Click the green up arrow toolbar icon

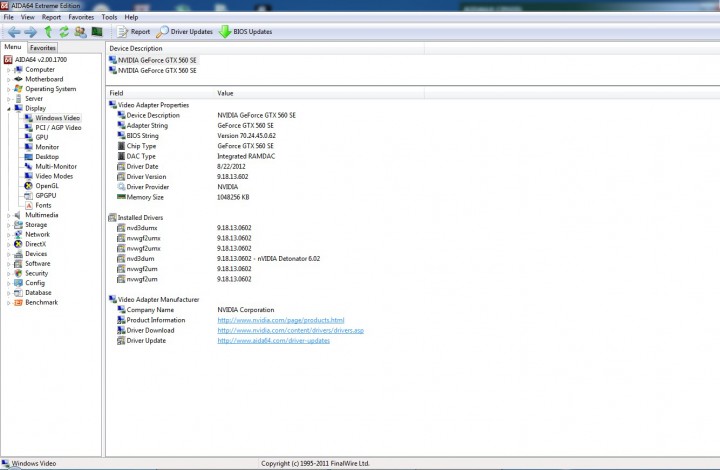tap(48, 32)
